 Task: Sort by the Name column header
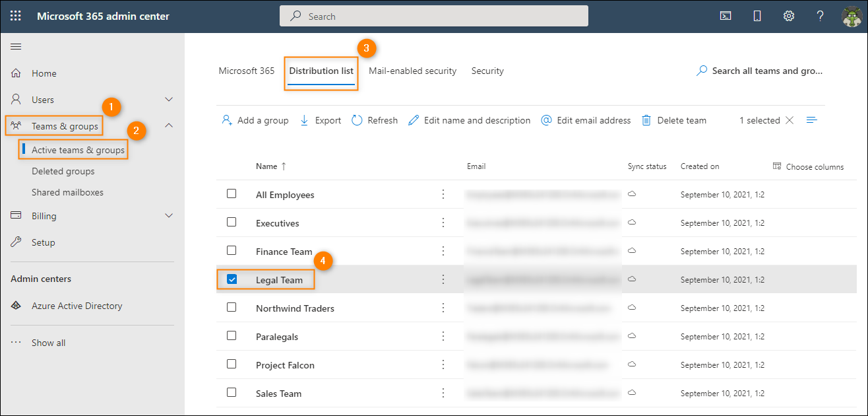pos(271,166)
